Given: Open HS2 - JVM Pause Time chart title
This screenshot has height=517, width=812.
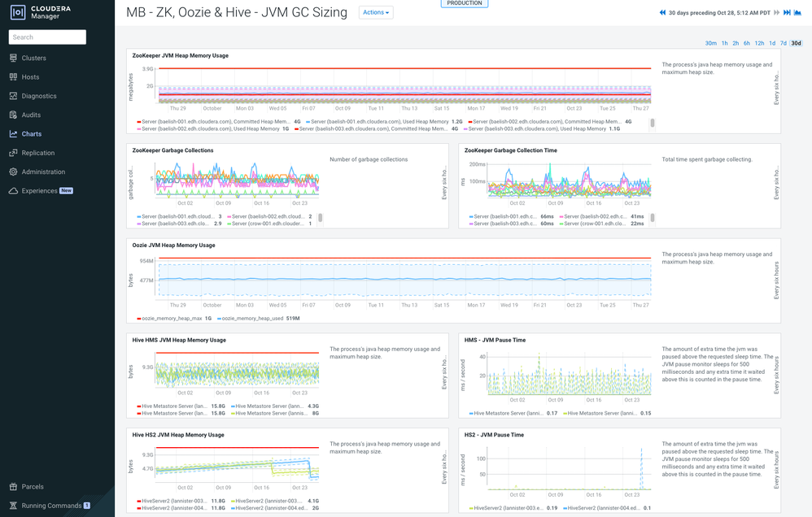Looking at the screenshot, I should point(494,435).
